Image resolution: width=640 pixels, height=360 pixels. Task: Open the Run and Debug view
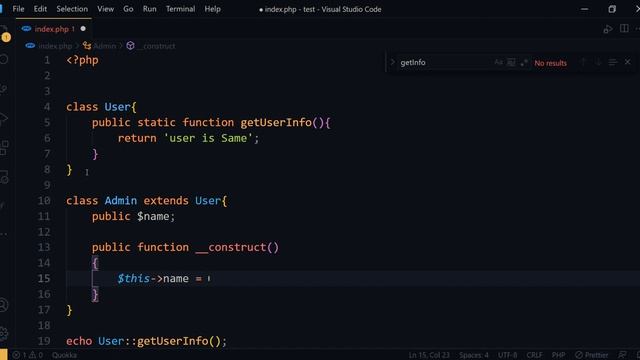click(4, 119)
